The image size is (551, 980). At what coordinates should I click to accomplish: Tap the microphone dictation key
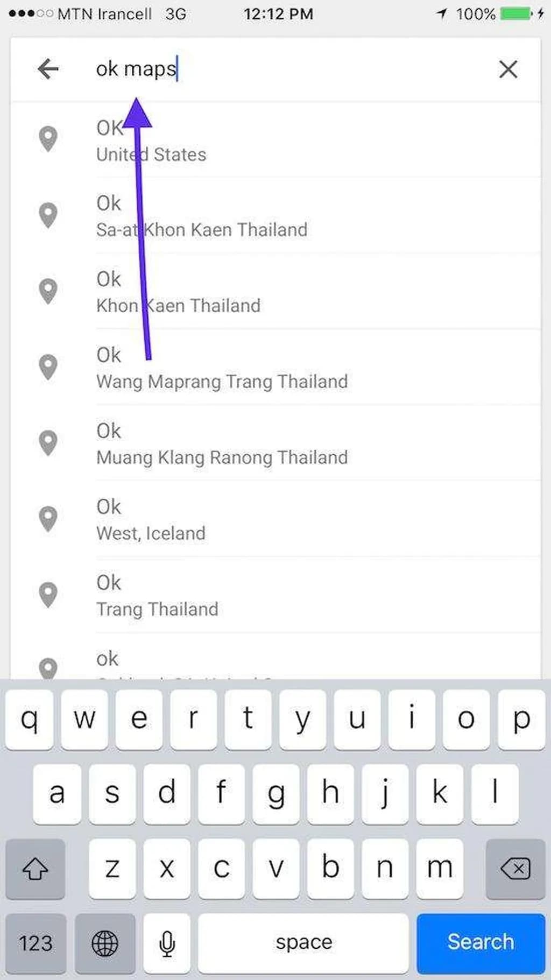coord(167,943)
